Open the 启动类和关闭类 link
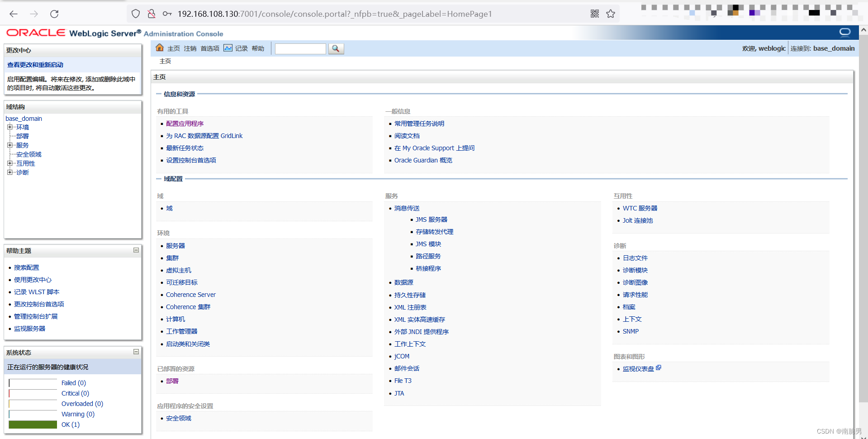 [x=188, y=344]
